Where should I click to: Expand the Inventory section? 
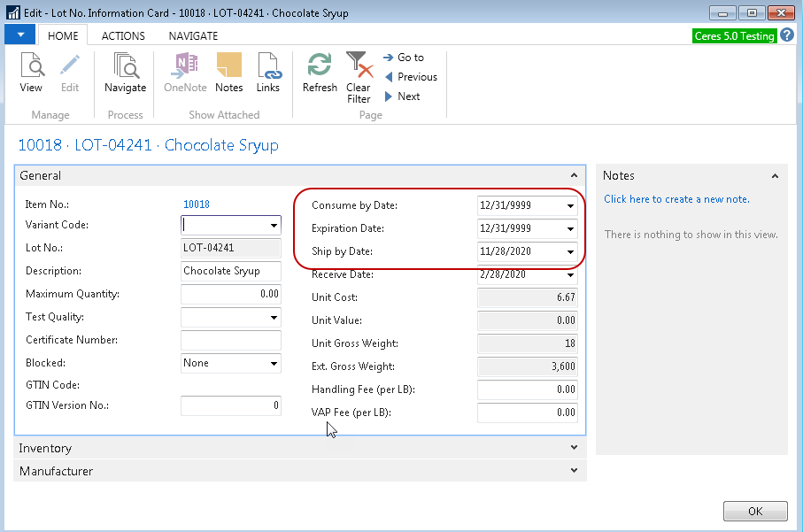click(x=574, y=449)
